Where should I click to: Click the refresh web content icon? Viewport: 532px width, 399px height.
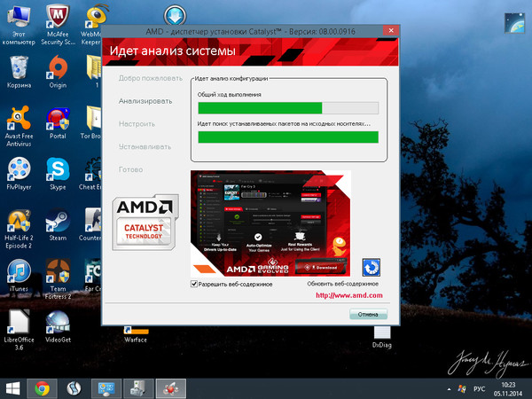click(x=372, y=268)
